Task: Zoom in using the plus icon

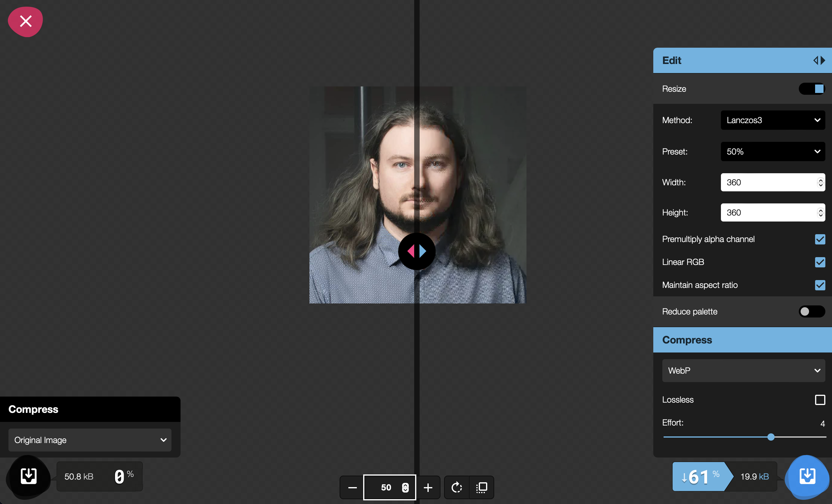Action: [x=428, y=487]
